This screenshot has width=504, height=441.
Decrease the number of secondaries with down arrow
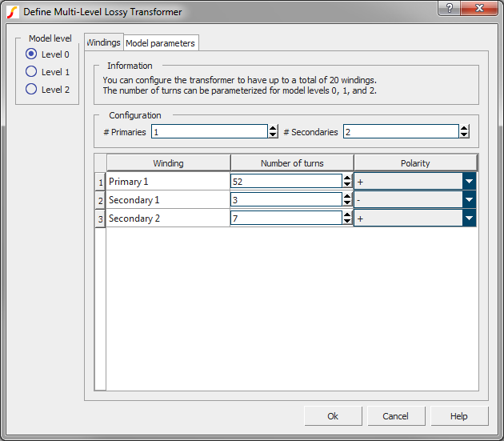464,135
